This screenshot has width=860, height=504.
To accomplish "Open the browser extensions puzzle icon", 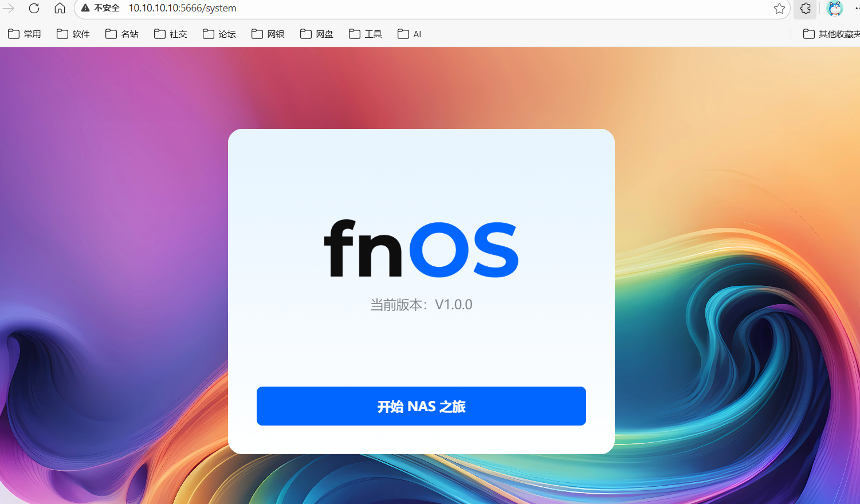I will 805,8.
